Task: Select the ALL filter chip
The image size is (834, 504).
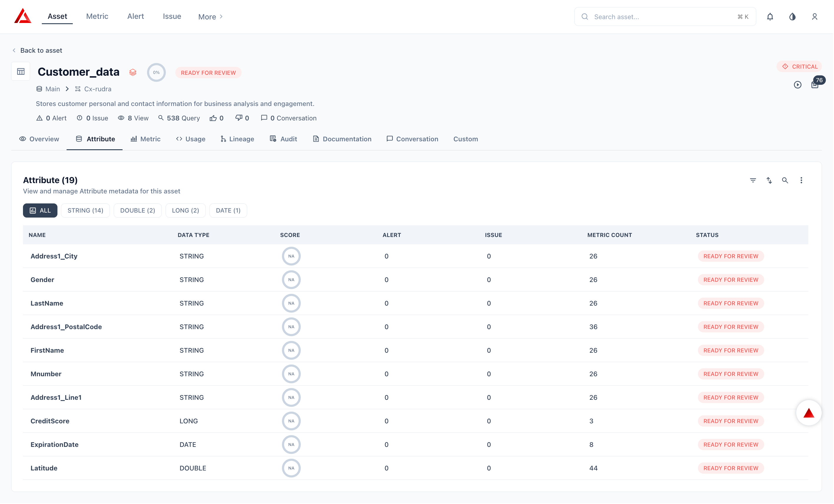Action: 40,210
